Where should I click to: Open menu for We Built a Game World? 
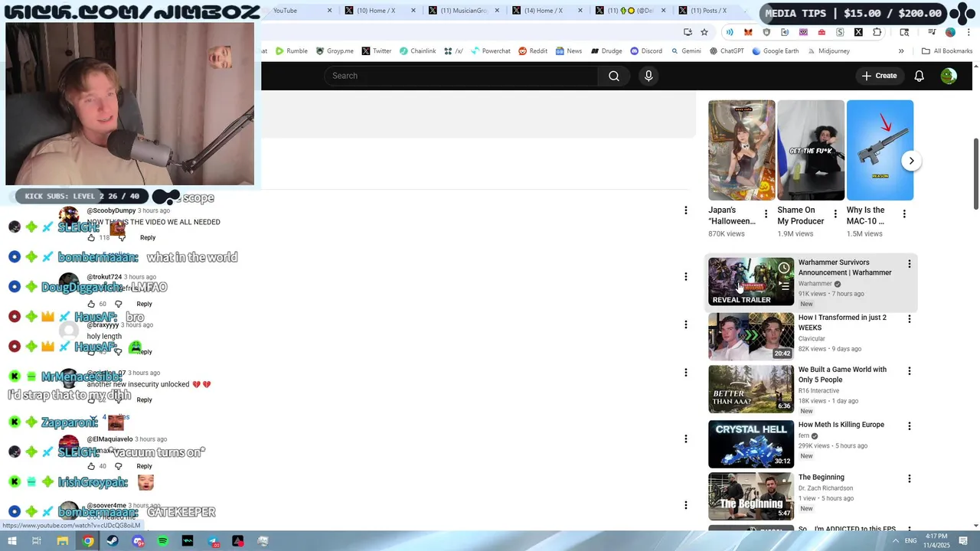pos(910,371)
